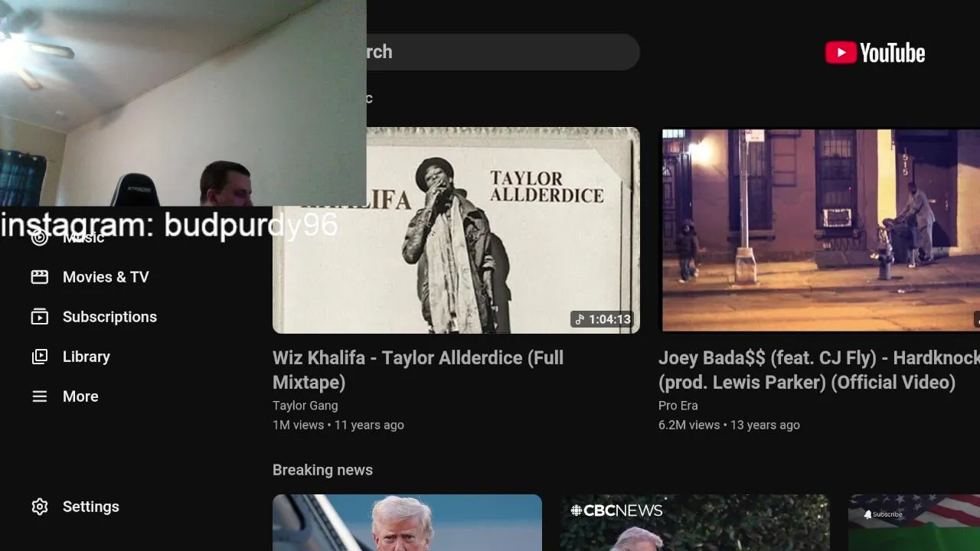The height and width of the screenshot is (551, 980).
Task: Play the Joey Bada$$ Hardknock video thumbnail
Action: tap(821, 230)
